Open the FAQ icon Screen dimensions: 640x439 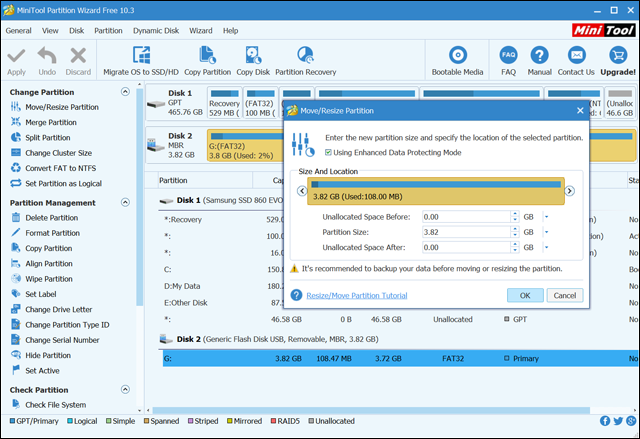point(508,55)
